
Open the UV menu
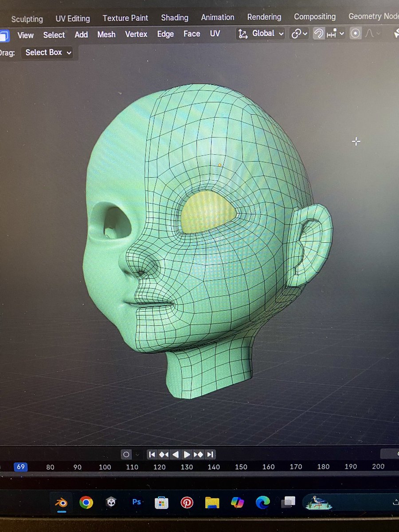pos(215,34)
